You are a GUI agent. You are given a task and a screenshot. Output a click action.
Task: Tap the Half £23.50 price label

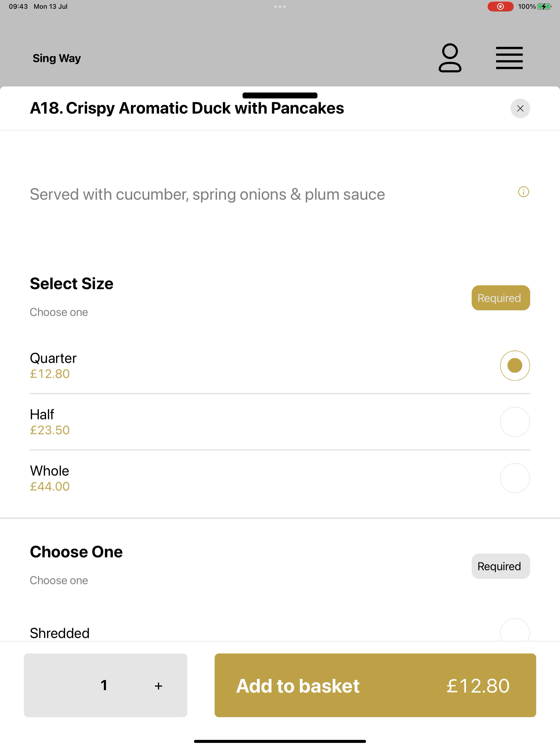(50, 430)
